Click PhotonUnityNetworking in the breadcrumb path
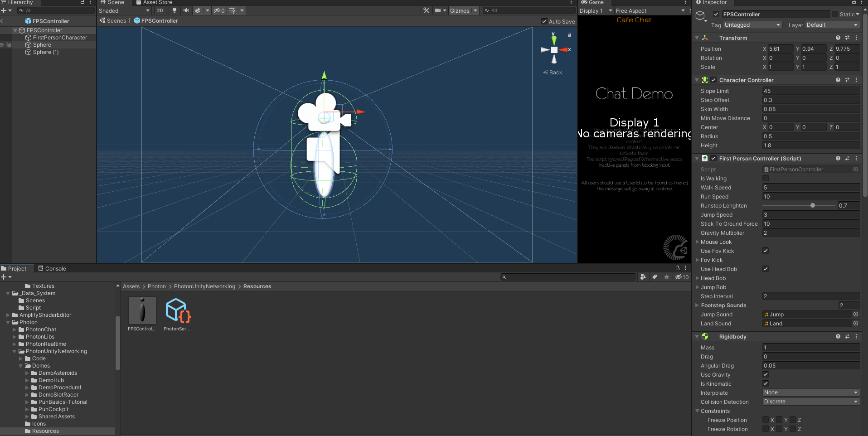The height and width of the screenshot is (436, 868). pos(204,286)
